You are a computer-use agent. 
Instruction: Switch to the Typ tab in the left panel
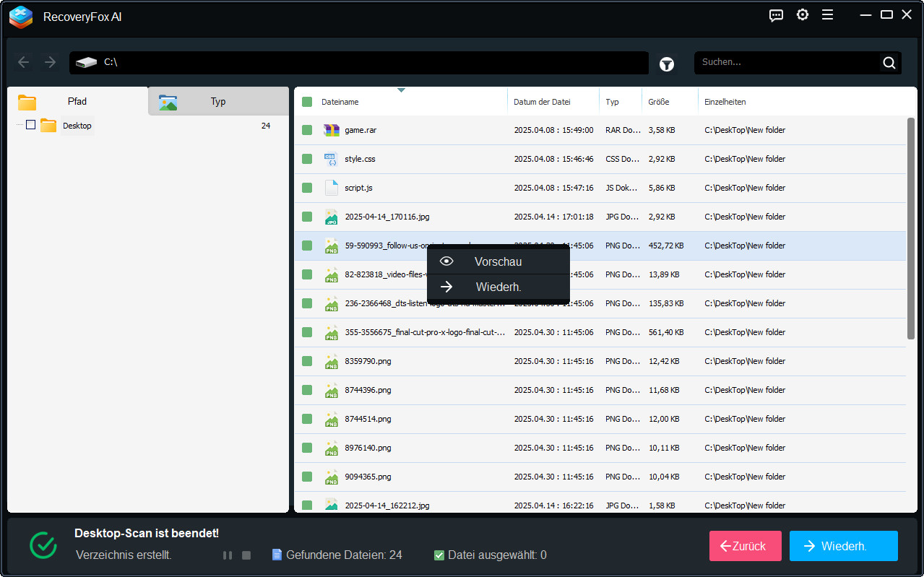(x=218, y=102)
